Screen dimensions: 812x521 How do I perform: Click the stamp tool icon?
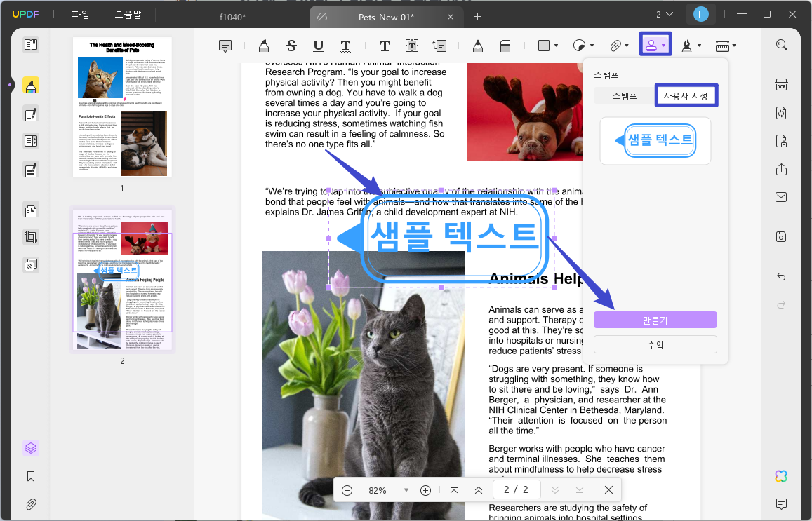point(651,46)
